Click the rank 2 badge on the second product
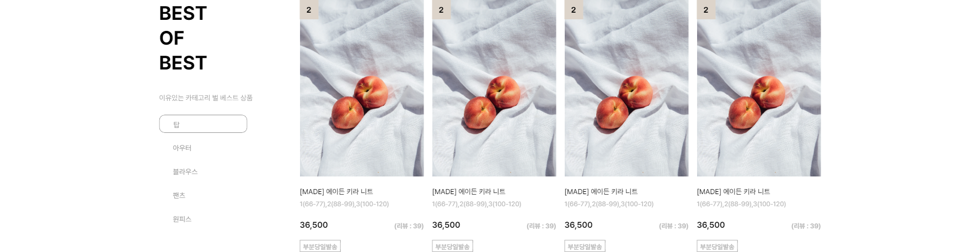This screenshot has width=980, height=252. pyautogui.click(x=441, y=9)
